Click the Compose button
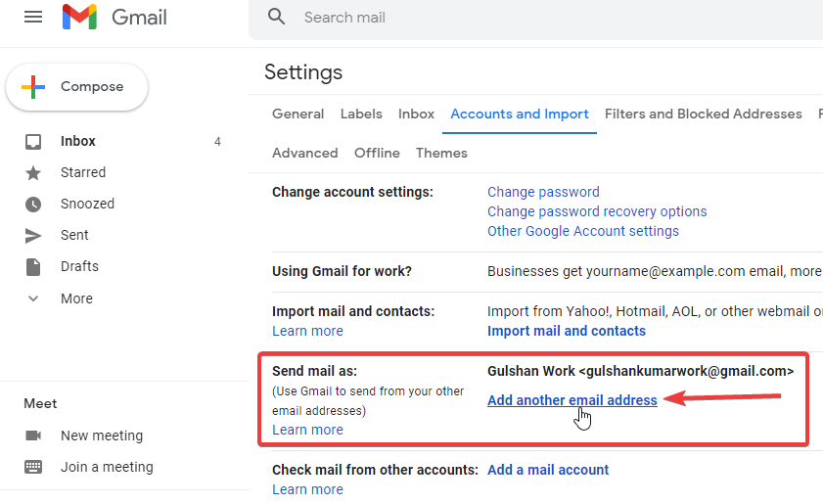Image resolution: width=823 pixels, height=504 pixels. pyautogui.click(x=76, y=87)
